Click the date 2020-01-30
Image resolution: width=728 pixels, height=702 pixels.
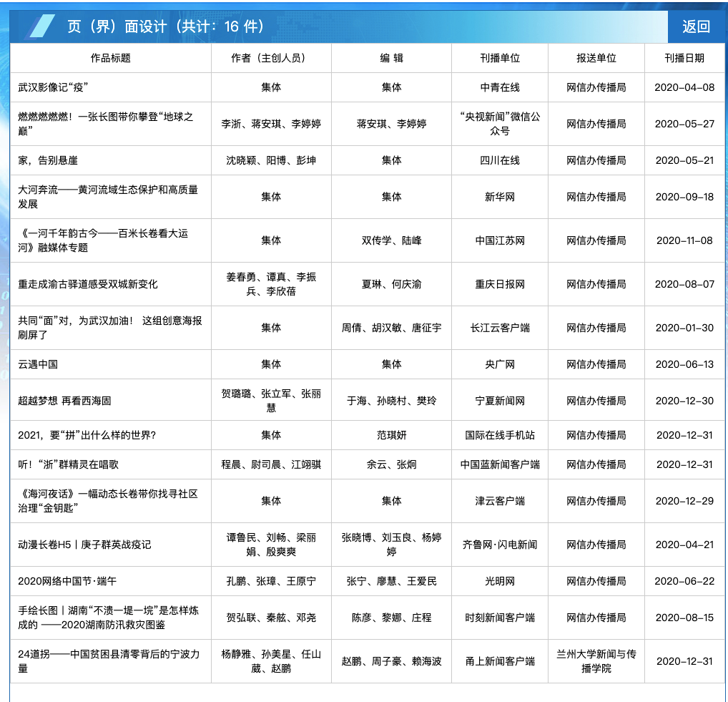(x=684, y=328)
